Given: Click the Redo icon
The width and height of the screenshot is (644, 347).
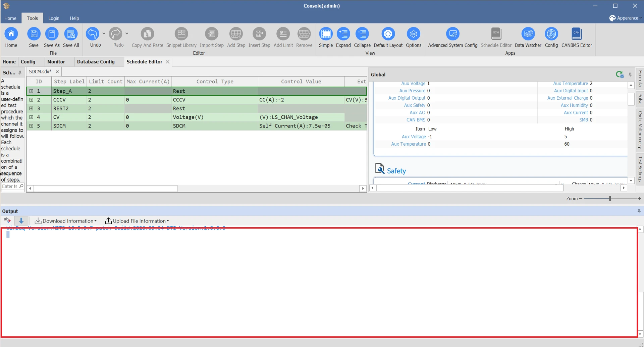Looking at the screenshot, I should coord(116,34).
